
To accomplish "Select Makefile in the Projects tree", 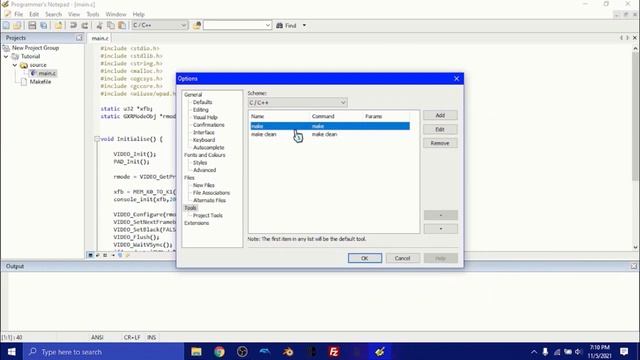I will point(40,82).
